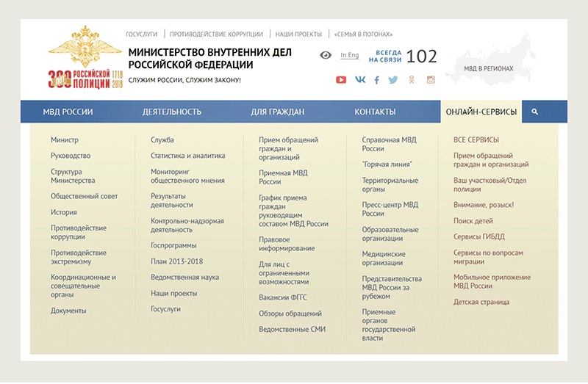Open the Контакты menu item

pyautogui.click(x=375, y=112)
